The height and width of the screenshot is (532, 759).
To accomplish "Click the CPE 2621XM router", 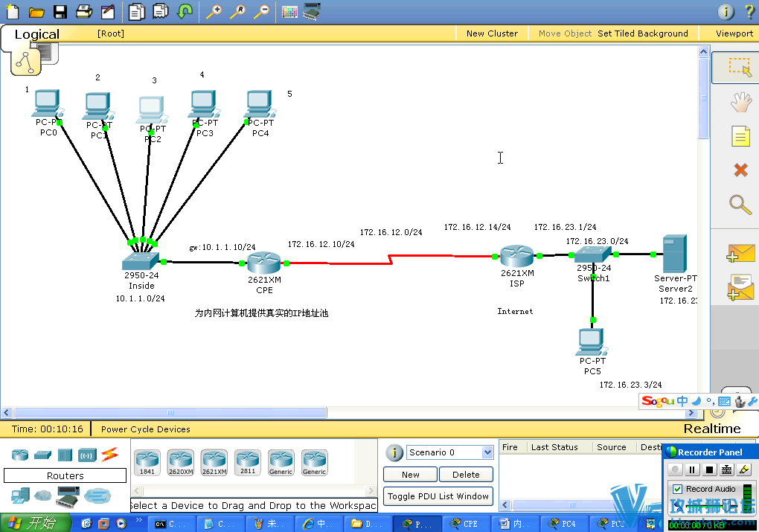I will coord(264,263).
